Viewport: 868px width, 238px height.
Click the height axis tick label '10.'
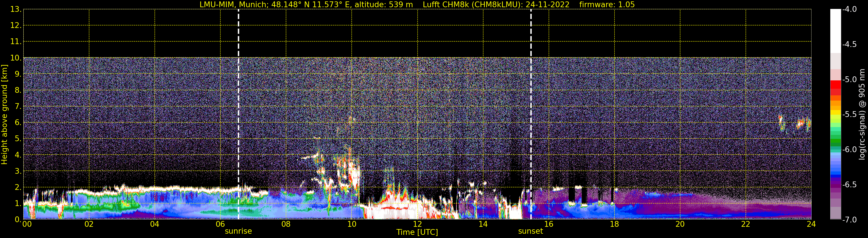coord(16,58)
